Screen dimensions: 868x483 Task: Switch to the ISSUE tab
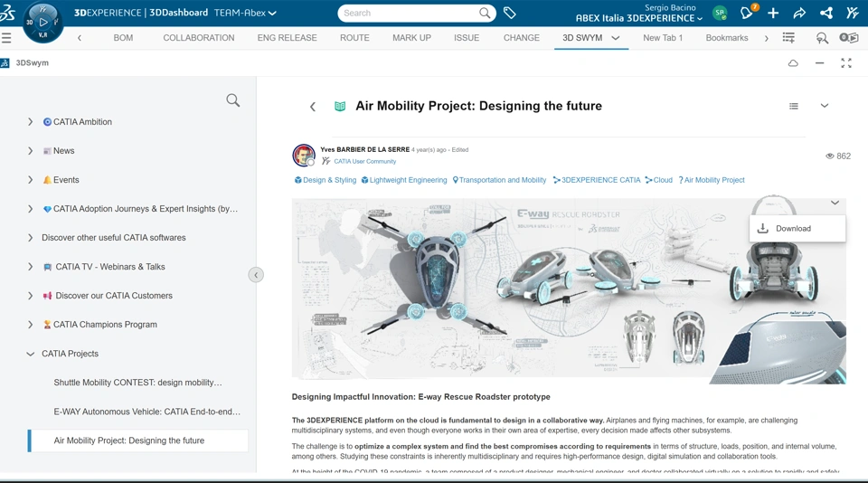467,38
